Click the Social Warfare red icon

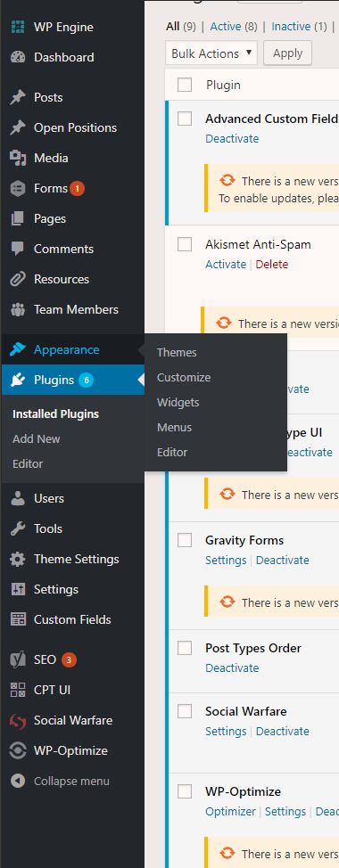(18, 721)
